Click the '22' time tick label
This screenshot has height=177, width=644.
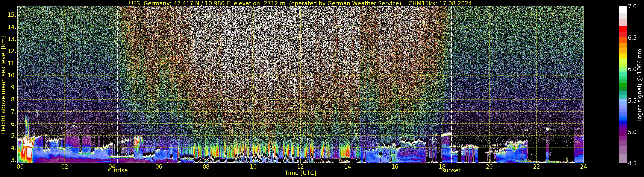pyautogui.click(x=536, y=166)
